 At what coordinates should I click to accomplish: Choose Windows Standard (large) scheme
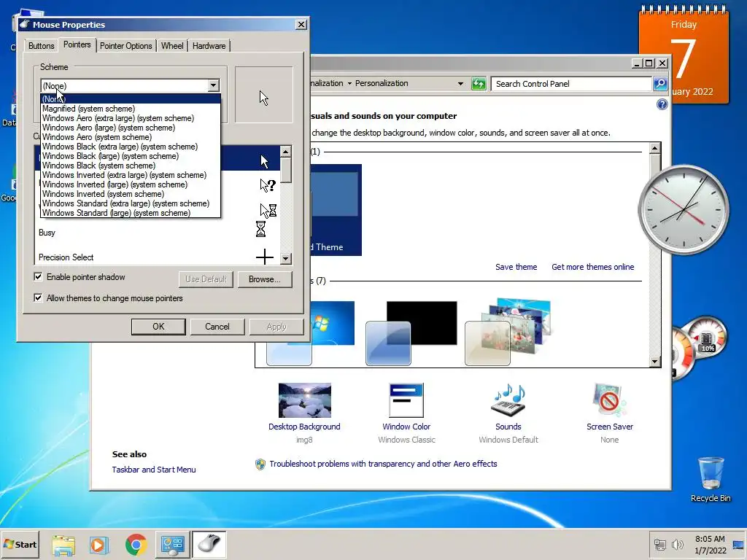tap(130, 213)
